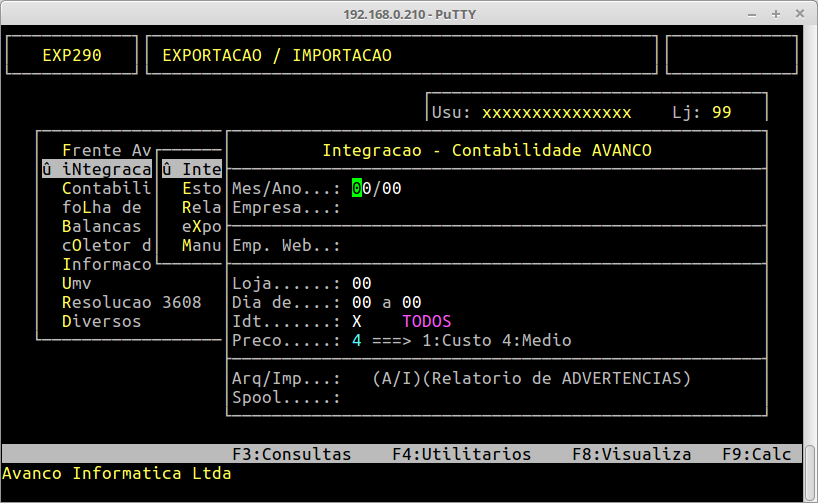The width and height of the screenshot is (818, 503).
Task: Open the window menu icon in title bar
Action: click(13, 13)
